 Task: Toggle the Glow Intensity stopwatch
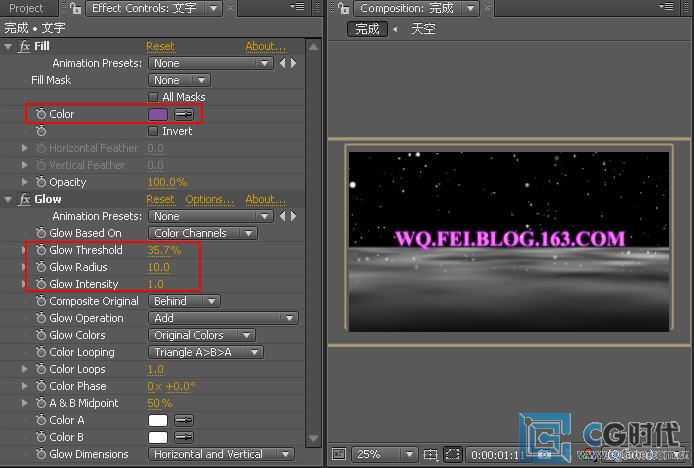pos(41,284)
